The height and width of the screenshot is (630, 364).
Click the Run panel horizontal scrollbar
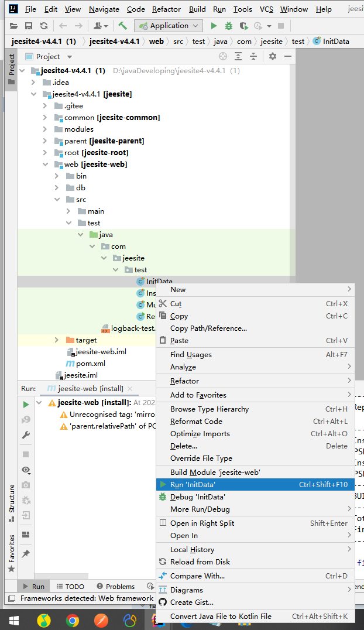(61, 576)
